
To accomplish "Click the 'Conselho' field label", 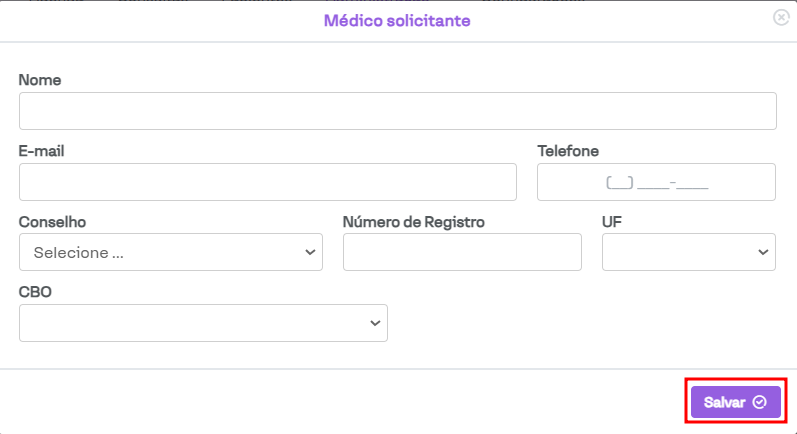I will pyautogui.click(x=52, y=222).
